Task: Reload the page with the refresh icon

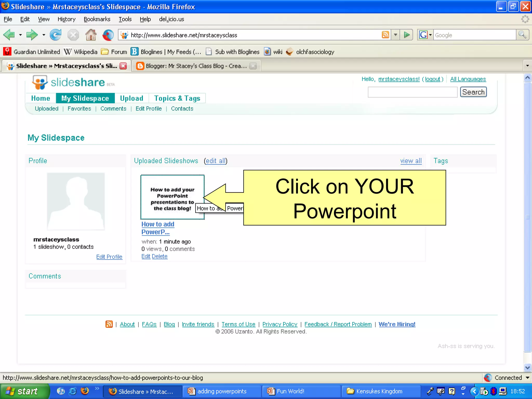Action: coord(56,35)
